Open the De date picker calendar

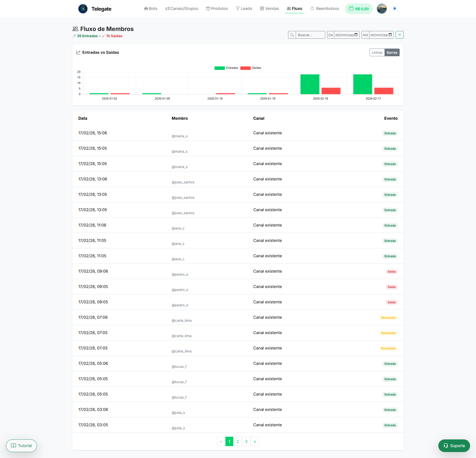click(356, 35)
